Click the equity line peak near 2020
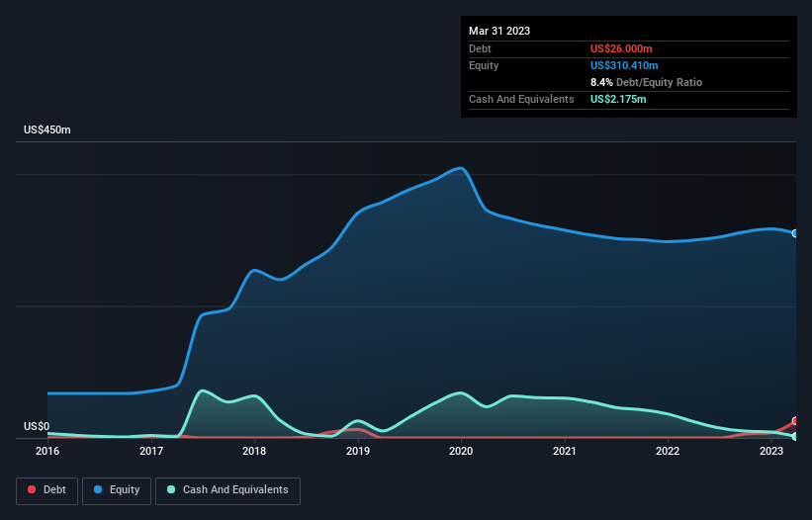This screenshot has width=812, height=520. 460,168
